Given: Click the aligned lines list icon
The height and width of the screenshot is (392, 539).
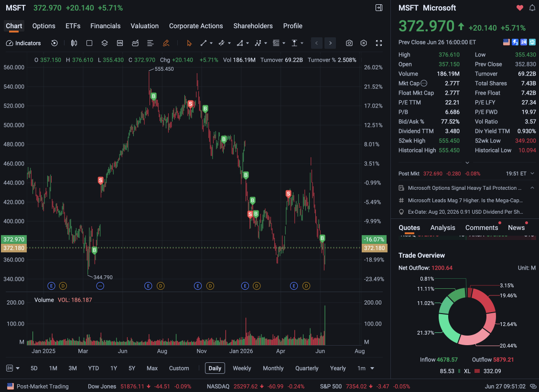Looking at the screenshot, I should [x=150, y=43].
